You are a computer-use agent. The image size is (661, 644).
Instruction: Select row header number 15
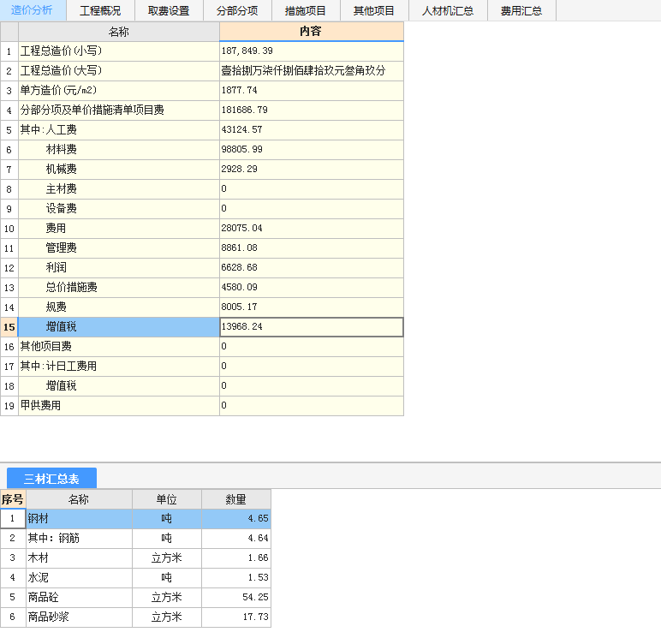tap(9, 327)
